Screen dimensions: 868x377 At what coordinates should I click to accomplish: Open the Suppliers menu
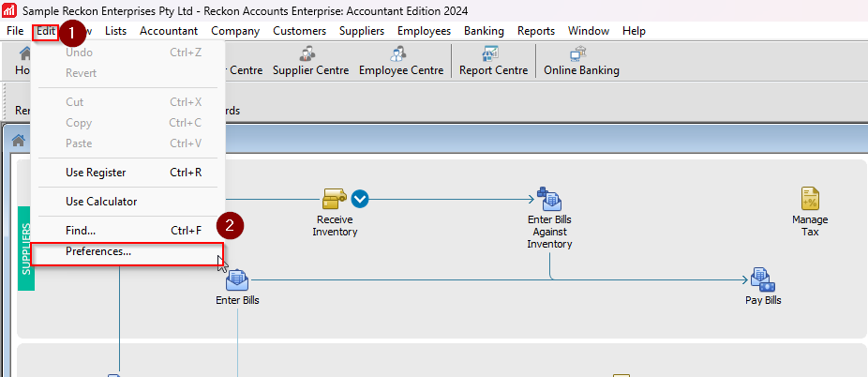pyautogui.click(x=362, y=31)
